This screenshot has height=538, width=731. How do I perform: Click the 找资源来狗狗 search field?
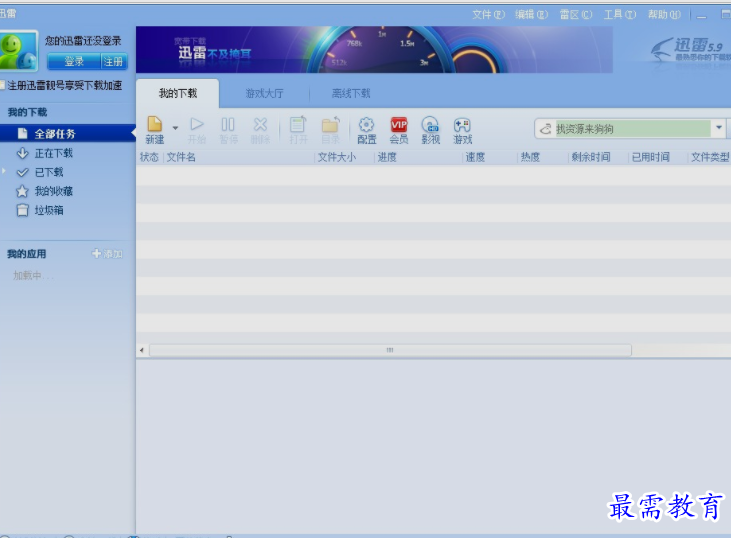coord(633,129)
